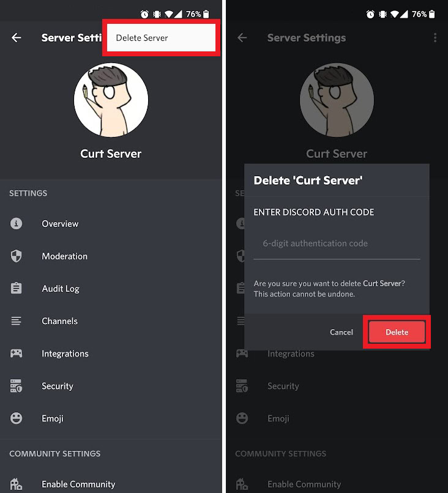Open Integrations settings in left screen
448x493 pixels.
coord(111,354)
